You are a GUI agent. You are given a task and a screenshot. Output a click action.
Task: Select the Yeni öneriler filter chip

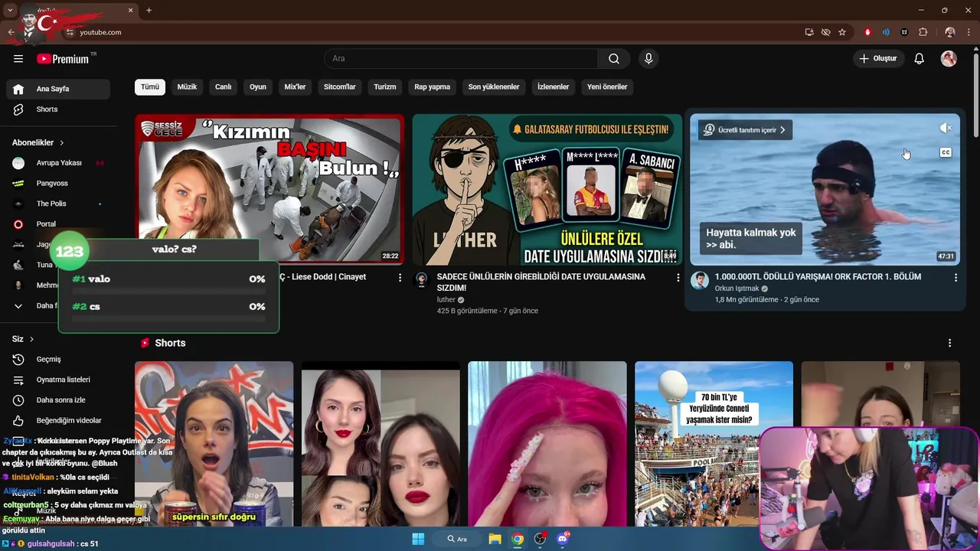[x=607, y=87]
